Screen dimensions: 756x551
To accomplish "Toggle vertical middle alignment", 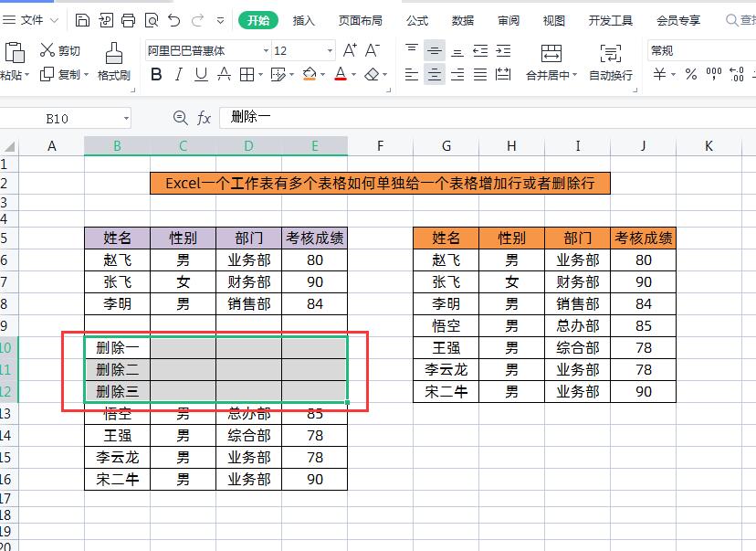I will [x=435, y=50].
